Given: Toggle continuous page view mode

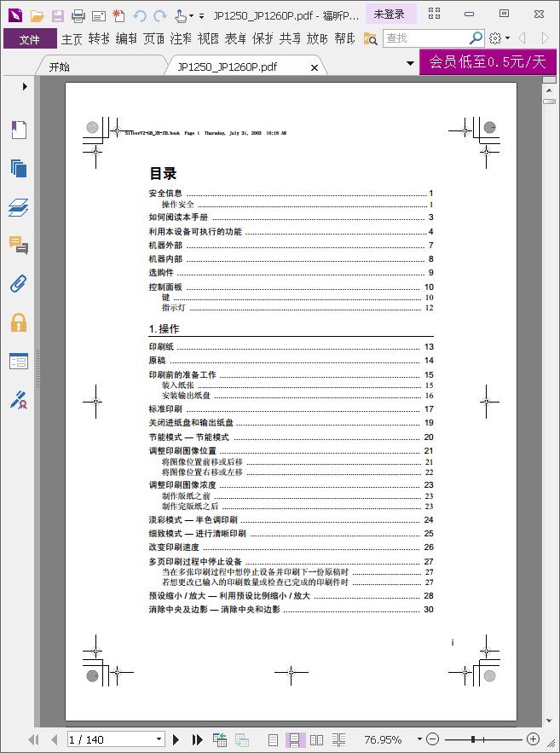Looking at the screenshot, I should point(295,739).
